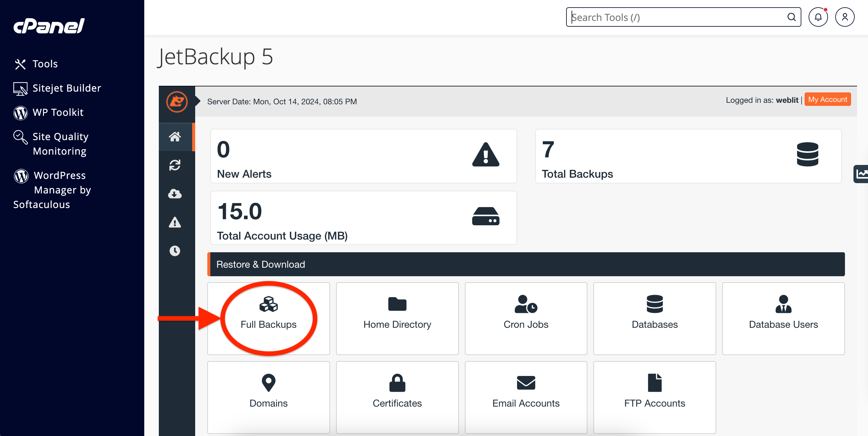868x436 pixels.
Task: Open the Home Directory tile
Action: pos(397,318)
